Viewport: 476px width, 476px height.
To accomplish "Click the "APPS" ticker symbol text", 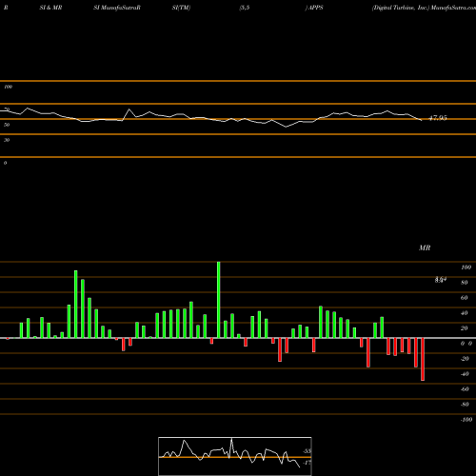I will click(316, 8).
